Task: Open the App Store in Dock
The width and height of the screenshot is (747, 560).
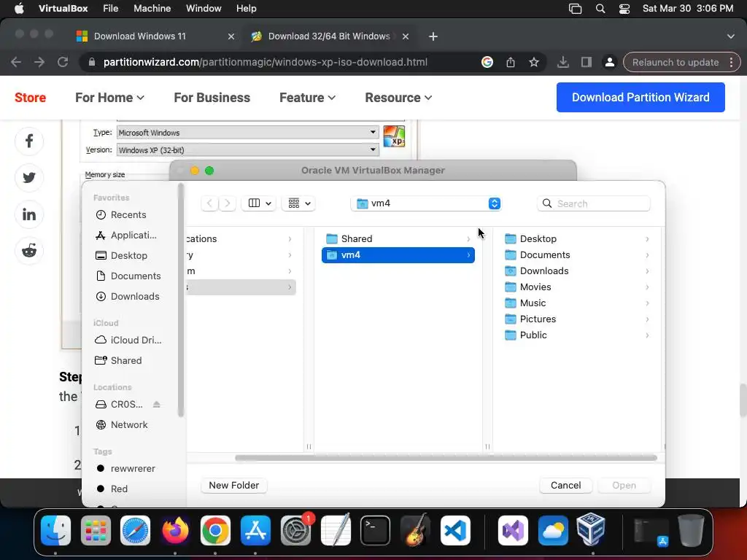Action: (255, 530)
